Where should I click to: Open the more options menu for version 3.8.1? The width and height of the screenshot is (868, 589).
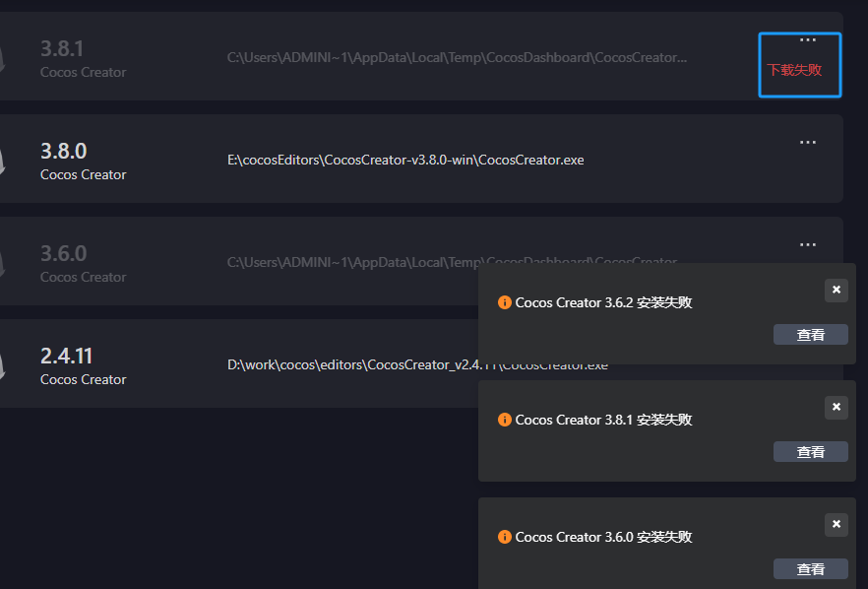point(808,40)
